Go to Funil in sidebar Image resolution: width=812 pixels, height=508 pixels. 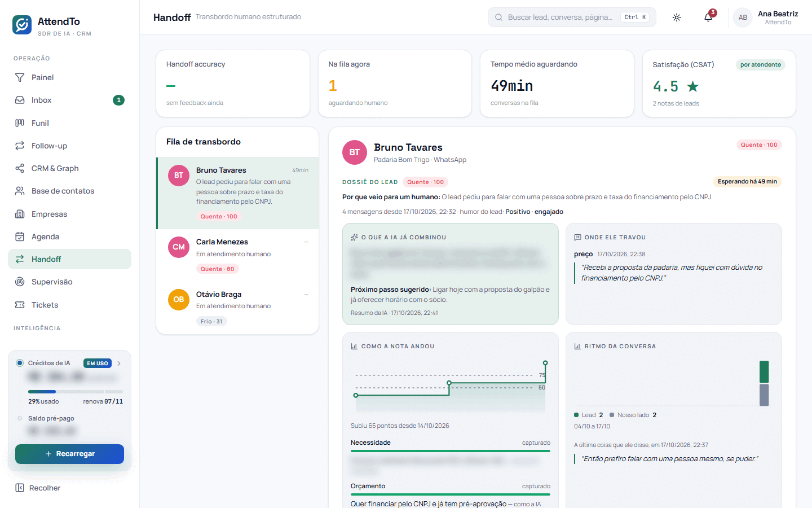[69, 123]
